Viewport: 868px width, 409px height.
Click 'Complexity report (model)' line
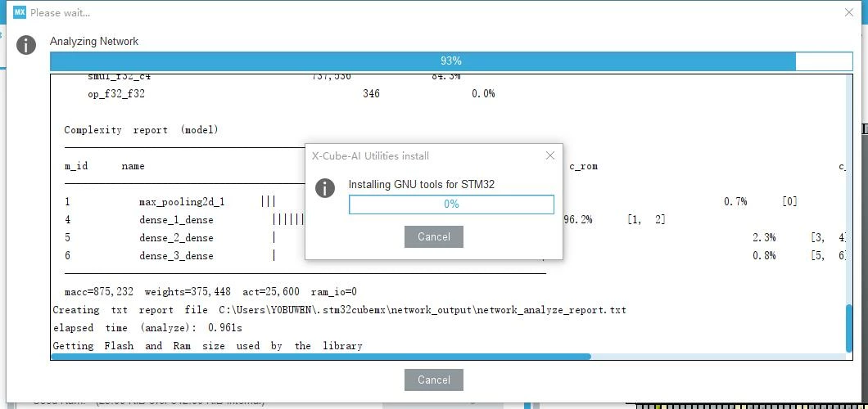pyautogui.click(x=141, y=130)
